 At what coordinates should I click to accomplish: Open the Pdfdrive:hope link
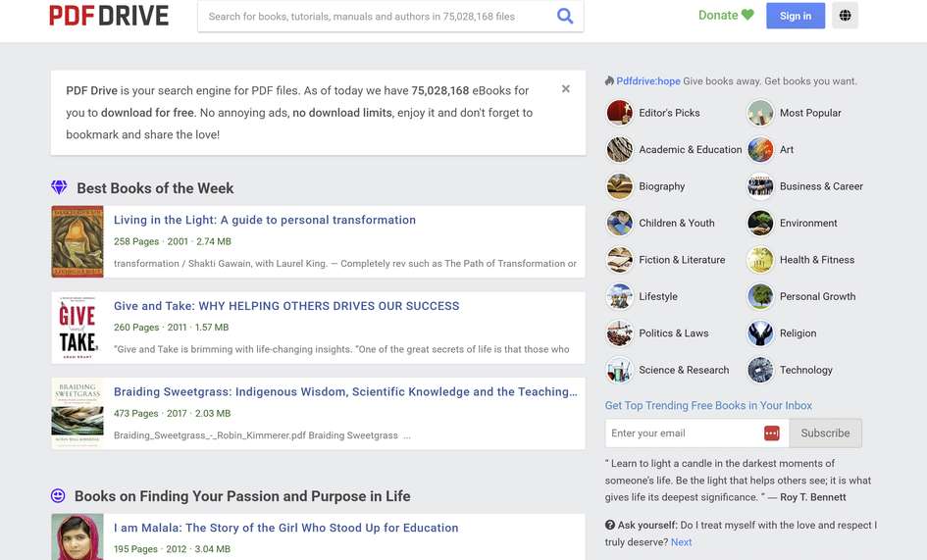click(x=648, y=81)
